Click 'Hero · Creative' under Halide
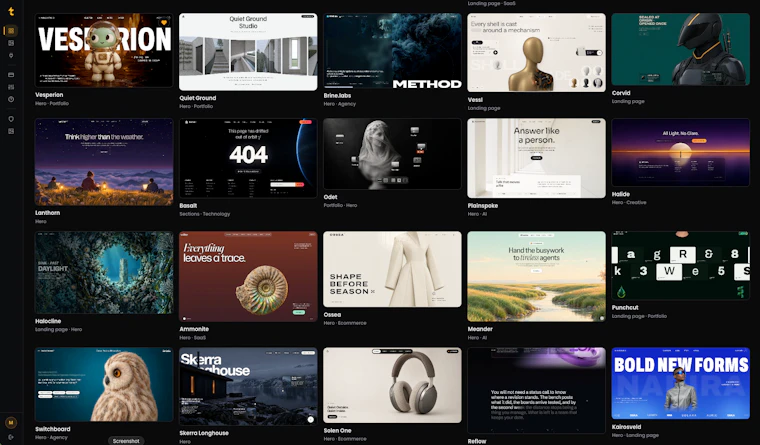This screenshot has width=760, height=445. tap(629, 202)
